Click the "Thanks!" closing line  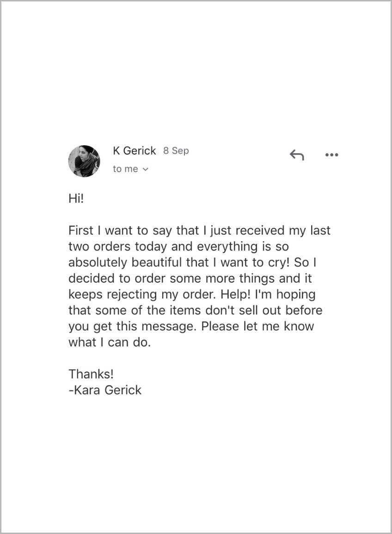(91, 374)
